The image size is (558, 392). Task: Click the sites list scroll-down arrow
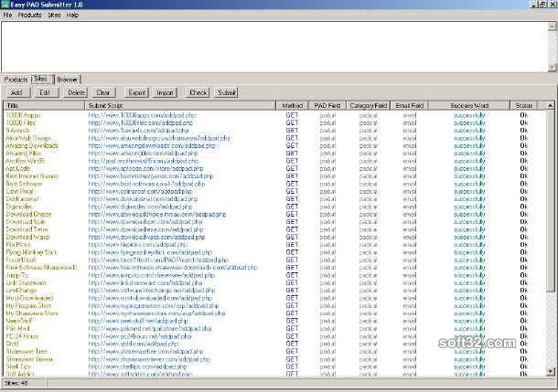(x=550, y=372)
